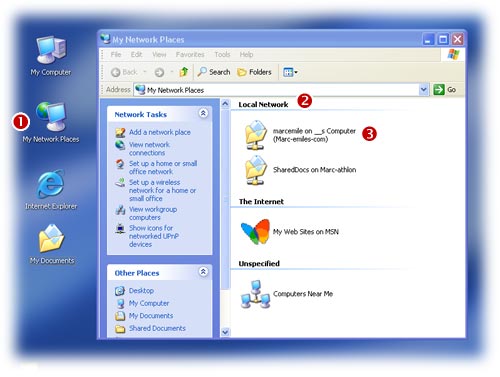The height and width of the screenshot is (377, 500).
Task: Open My Documents link in Other Places
Action: pos(151,316)
